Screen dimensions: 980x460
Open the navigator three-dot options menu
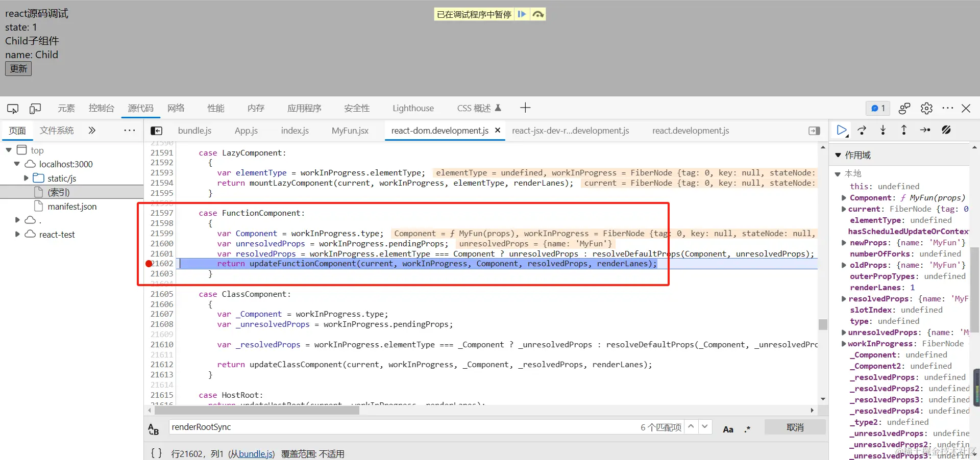coord(130,131)
